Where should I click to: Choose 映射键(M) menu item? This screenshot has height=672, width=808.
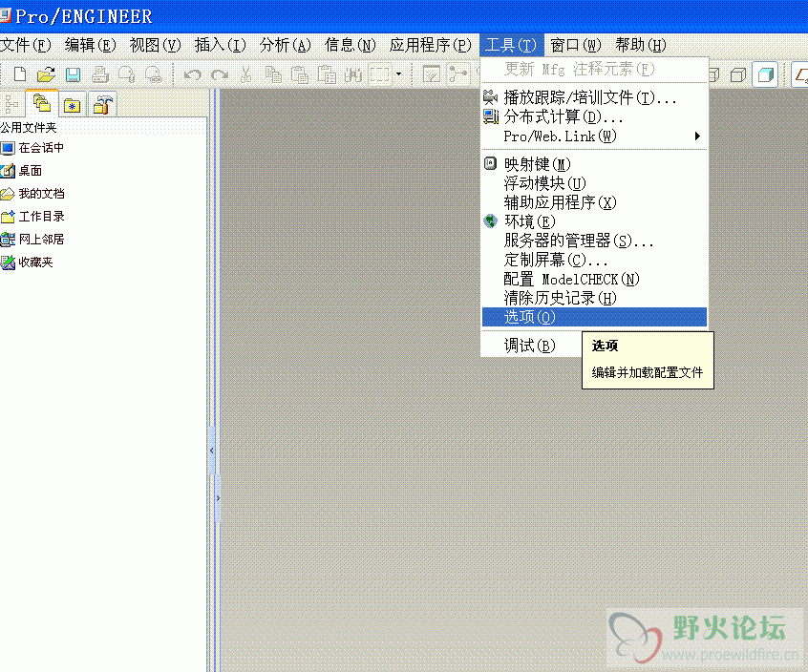(x=594, y=164)
